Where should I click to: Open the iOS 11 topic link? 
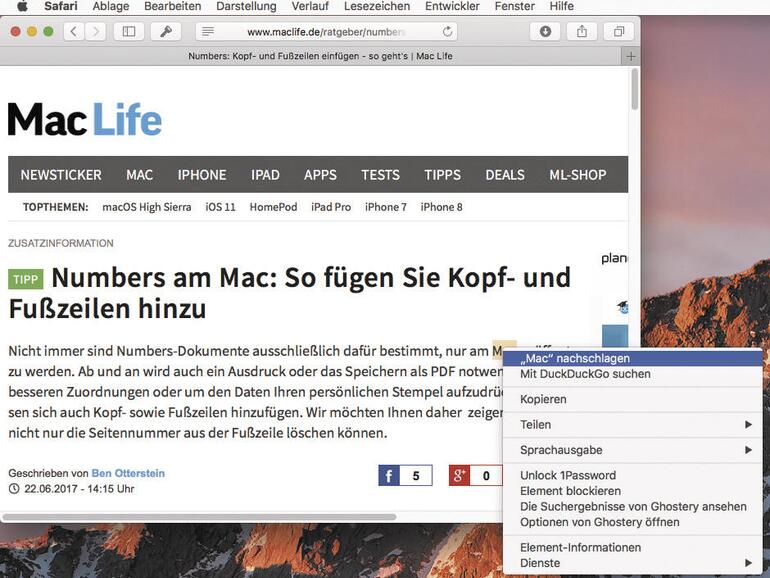[x=220, y=207]
